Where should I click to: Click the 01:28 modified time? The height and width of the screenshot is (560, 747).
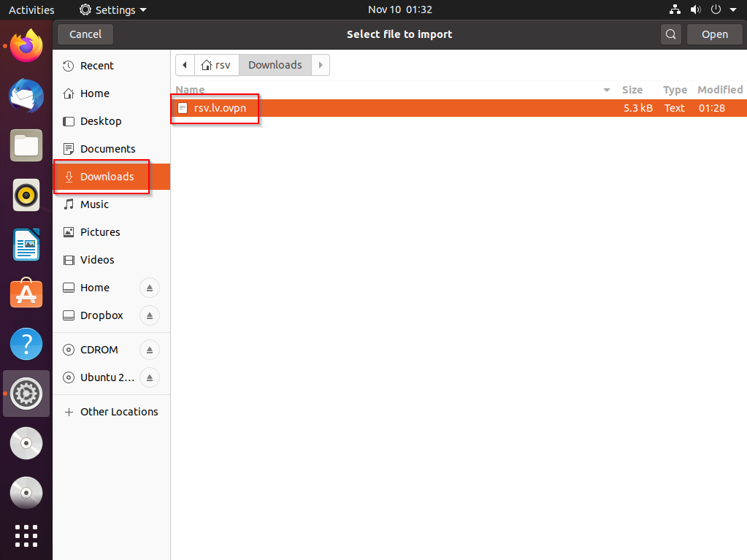[x=712, y=108]
